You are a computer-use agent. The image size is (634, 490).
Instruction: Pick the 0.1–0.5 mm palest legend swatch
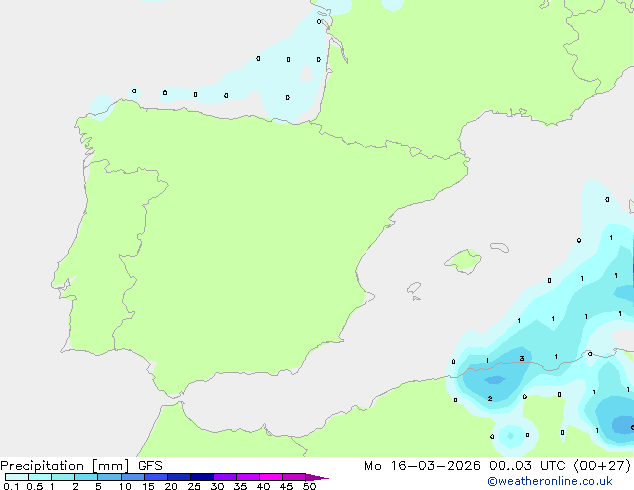point(17,477)
